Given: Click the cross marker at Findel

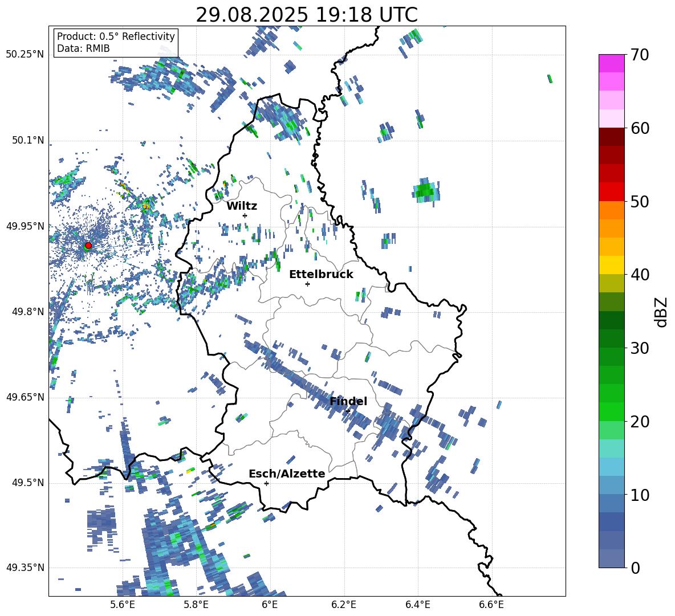Looking at the screenshot, I should pos(348,411).
